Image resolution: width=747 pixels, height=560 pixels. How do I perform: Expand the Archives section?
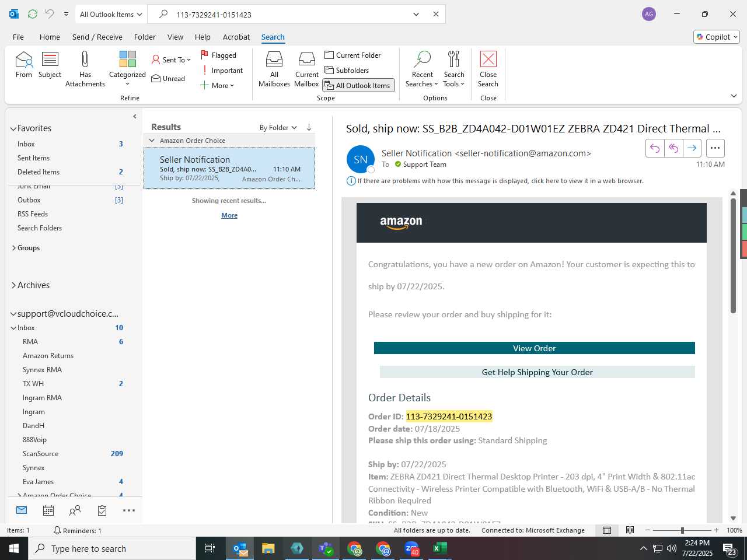tap(14, 285)
